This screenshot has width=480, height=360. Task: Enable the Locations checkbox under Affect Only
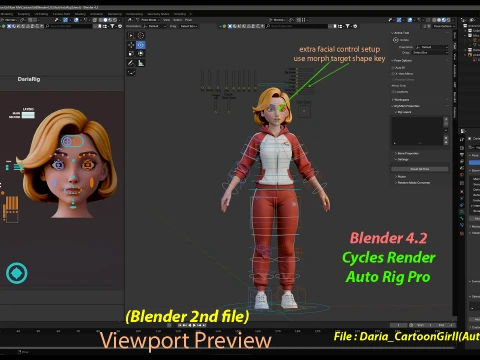point(393,92)
